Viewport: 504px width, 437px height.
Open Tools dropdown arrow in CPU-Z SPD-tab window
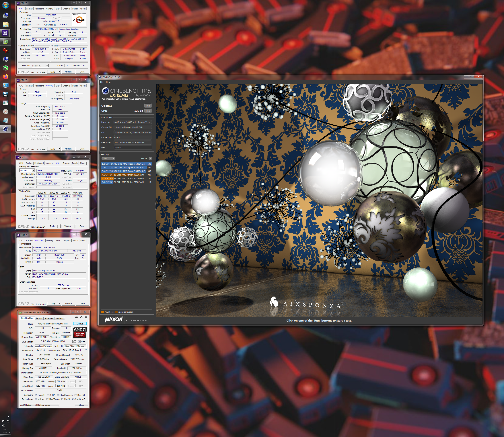pos(59,226)
